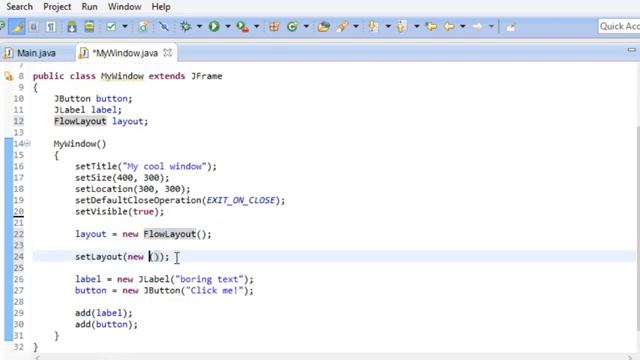The width and height of the screenshot is (640, 360).
Task: Open new Android XML file wizard icon
Action: click(x=143, y=27)
